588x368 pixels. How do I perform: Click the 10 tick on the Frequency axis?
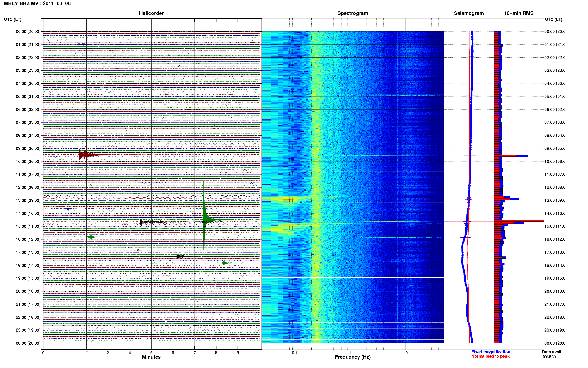pos(405,353)
